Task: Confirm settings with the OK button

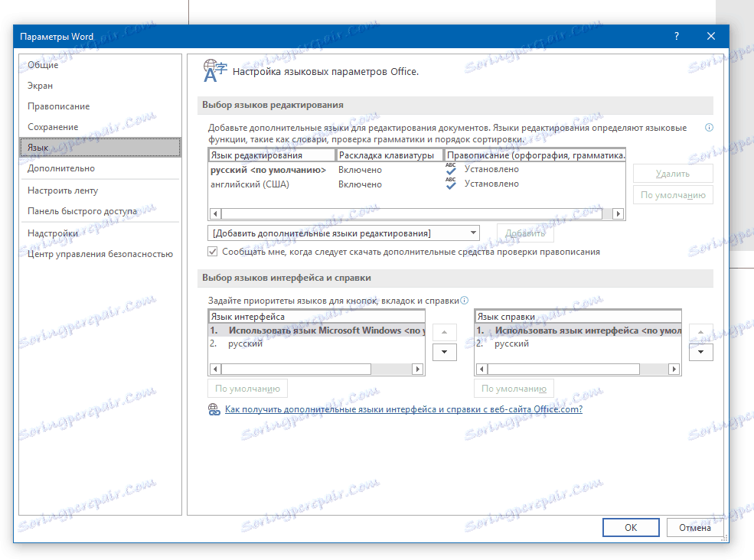Action: 631,528
